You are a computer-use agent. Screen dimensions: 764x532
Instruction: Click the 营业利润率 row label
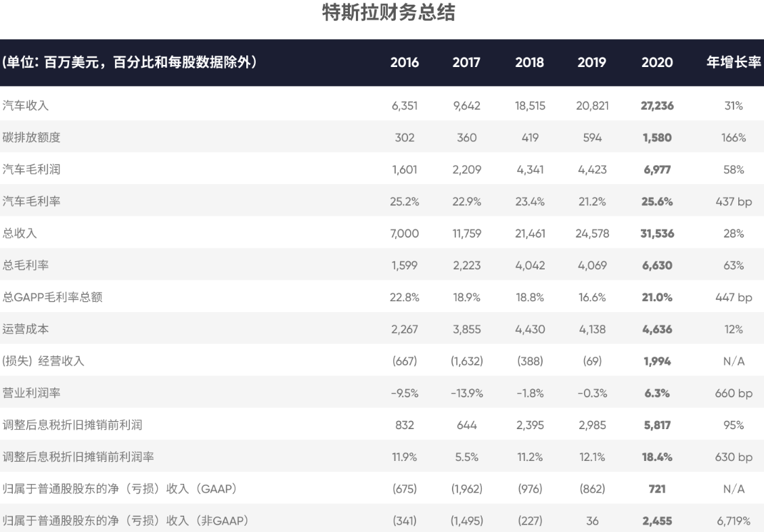pyautogui.click(x=32, y=393)
